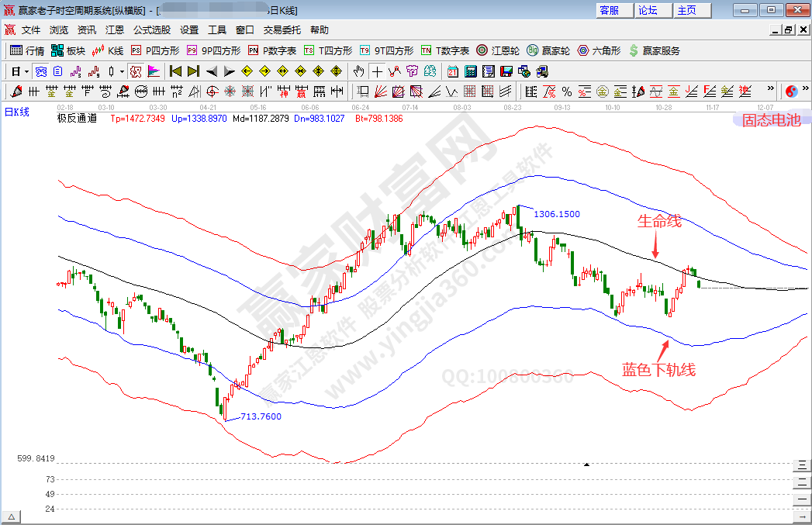Open the candlestick style dropdown arrow
Viewport: 812px width, 525px height.
122,71
